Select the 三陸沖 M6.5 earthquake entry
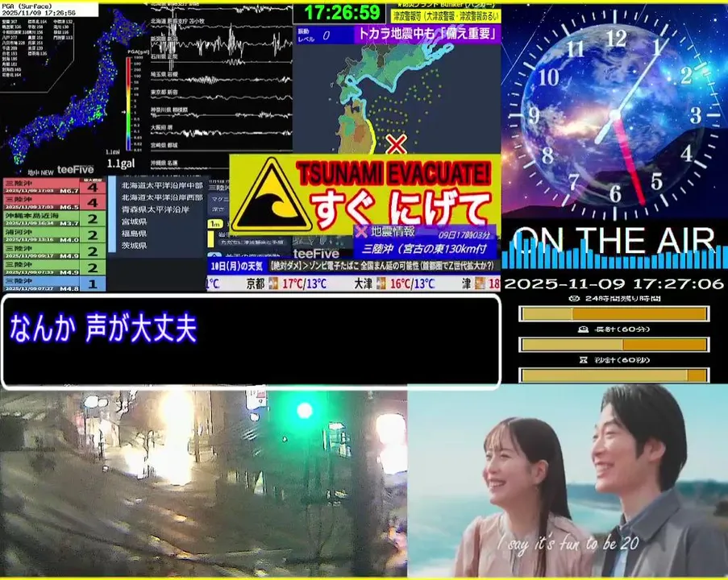 (x=54, y=203)
